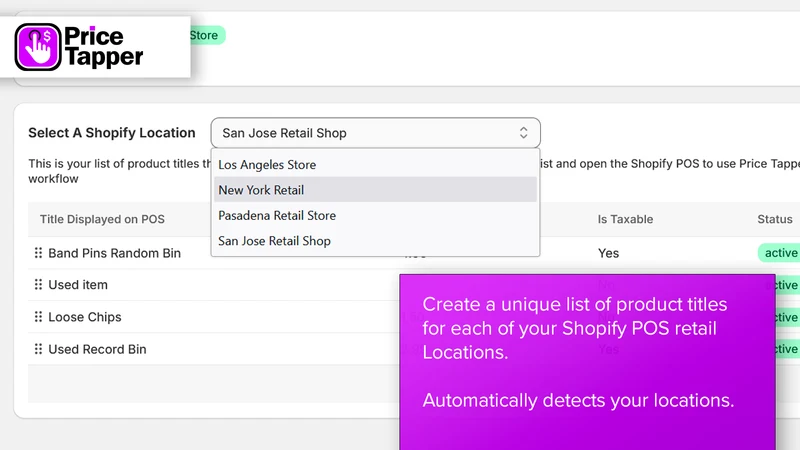This screenshot has height=450, width=800.
Task: Click the up-down chevron in location selector
Action: pyautogui.click(x=523, y=133)
